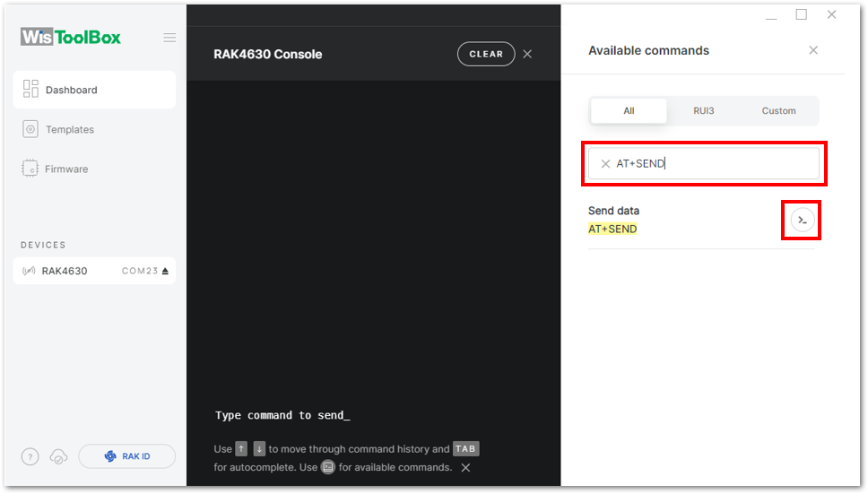The image size is (868, 494).
Task: Go to Dashboard in sidebar
Action: (94, 90)
